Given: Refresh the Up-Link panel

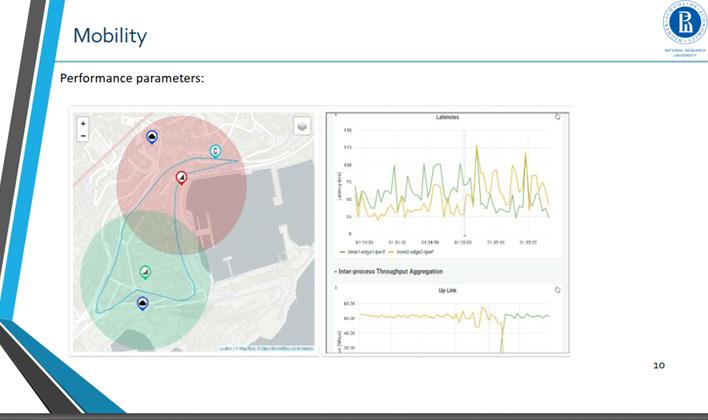Looking at the screenshot, I should coord(558,290).
